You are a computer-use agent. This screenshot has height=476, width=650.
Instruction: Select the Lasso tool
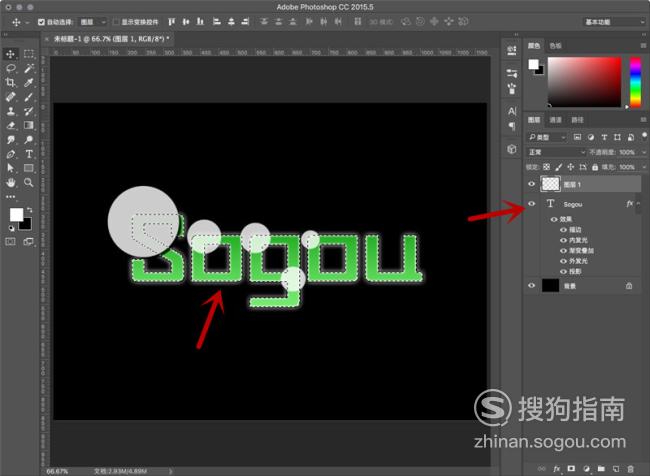click(x=10, y=68)
